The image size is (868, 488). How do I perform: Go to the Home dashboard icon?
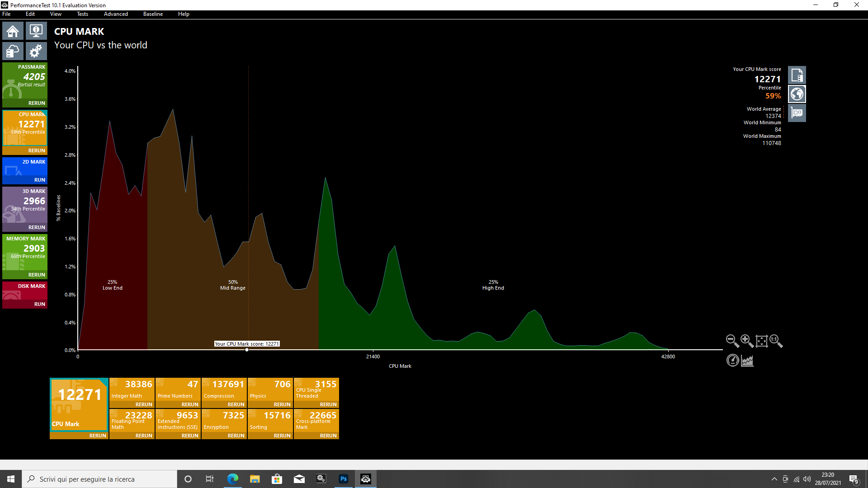pyautogui.click(x=13, y=31)
